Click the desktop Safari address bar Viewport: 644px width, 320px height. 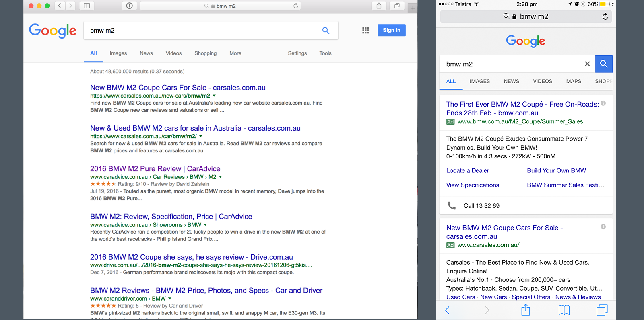tap(220, 6)
